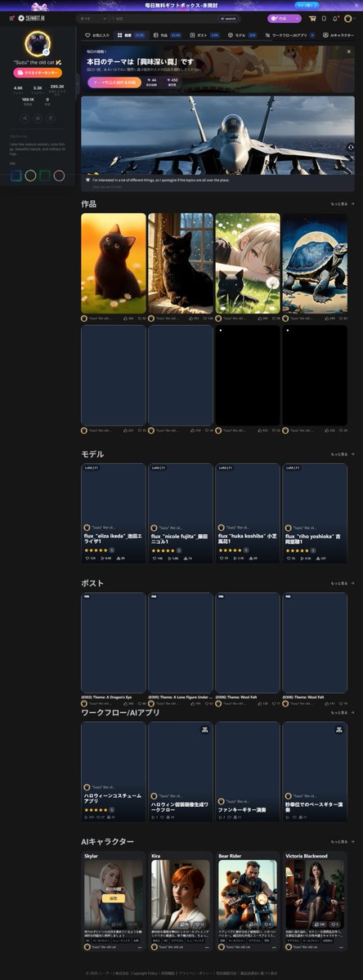Open the hamburger menu next to SeaArt logo
This screenshot has width=363, height=980.
click(11, 18)
